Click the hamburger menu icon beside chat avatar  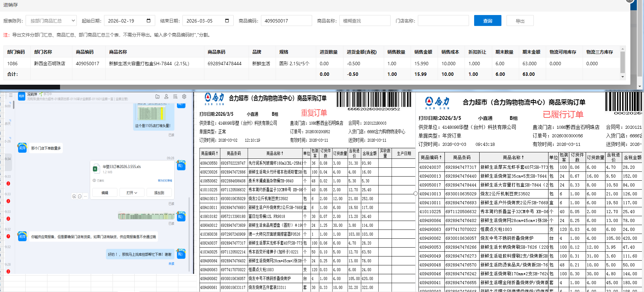click(11, 95)
